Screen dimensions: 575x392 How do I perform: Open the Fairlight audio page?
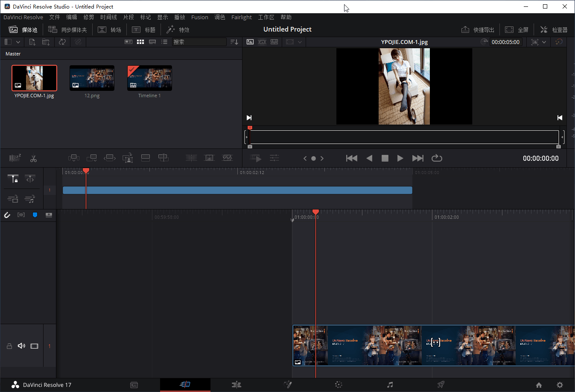pos(389,385)
